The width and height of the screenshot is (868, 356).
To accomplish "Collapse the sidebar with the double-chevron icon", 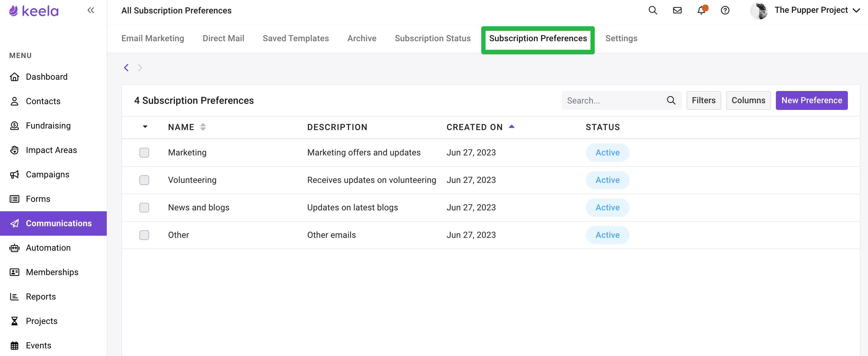I will 91,10.
